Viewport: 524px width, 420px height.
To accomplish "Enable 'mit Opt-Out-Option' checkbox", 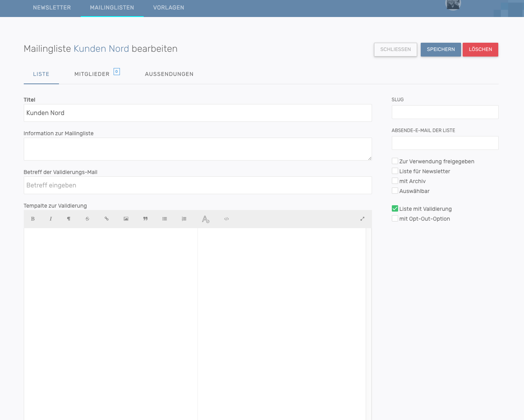I will click(395, 219).
